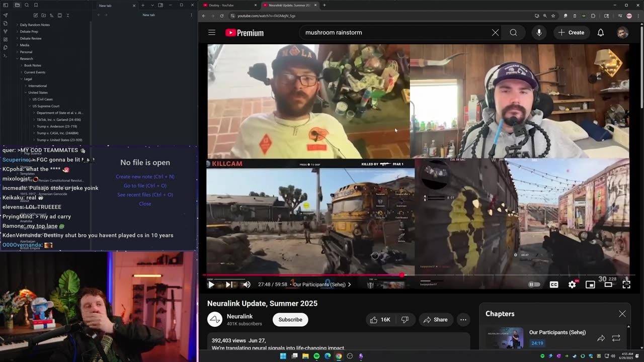Subscribe to the Neuralink channel

pyautogui.click(x=290, y=320)
